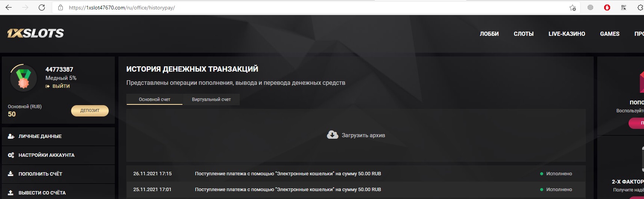Click the account settings gears icon
The height and width of the screenshot is (199, 644).
click(11, 155)
